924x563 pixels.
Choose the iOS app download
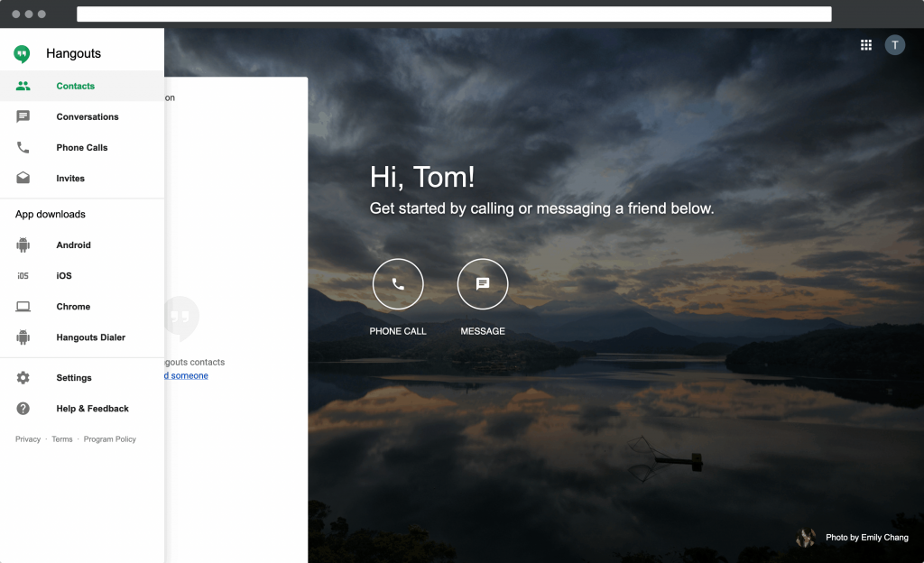[x=82, y=275]
